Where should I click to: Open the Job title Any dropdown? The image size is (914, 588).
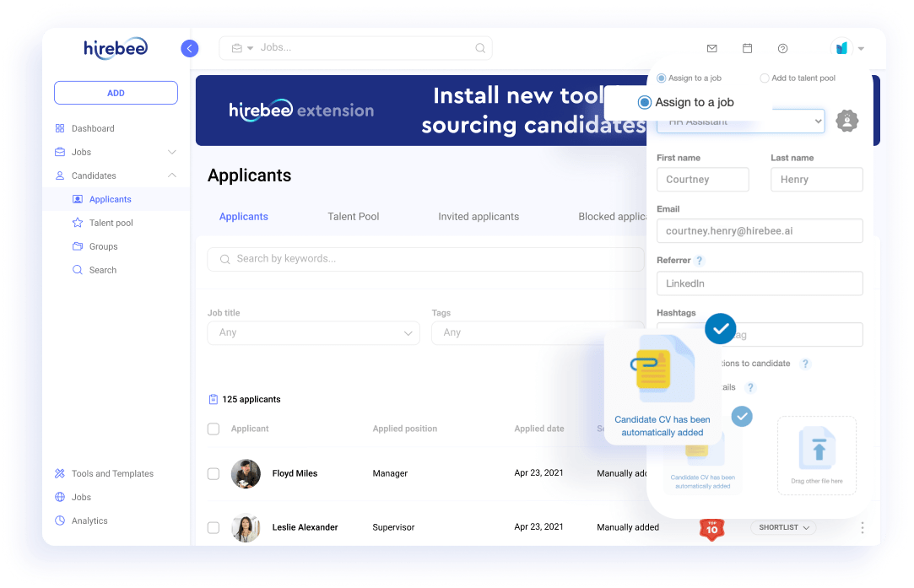click(314, 332)
